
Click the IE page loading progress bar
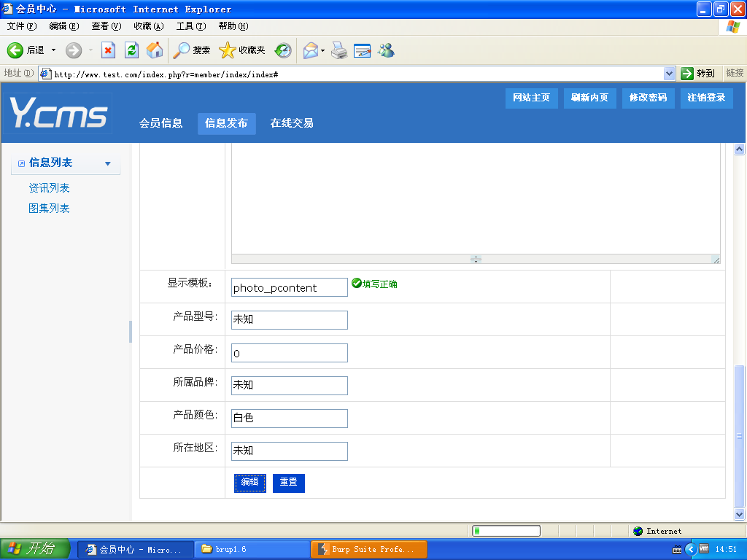click(506, 531)
